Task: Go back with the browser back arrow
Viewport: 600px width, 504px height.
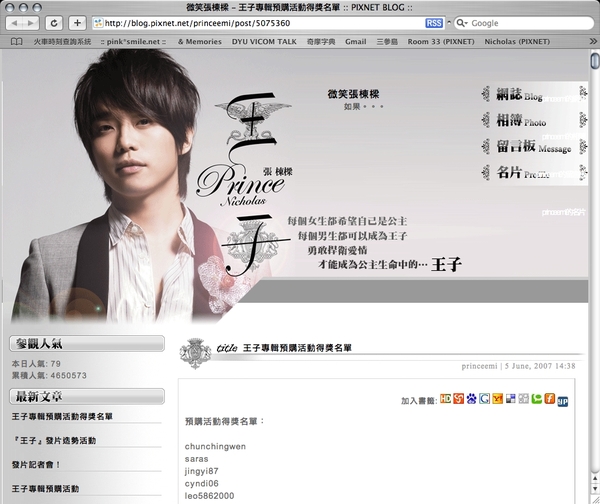Action: pyautogui.click(x=15, y=23)
